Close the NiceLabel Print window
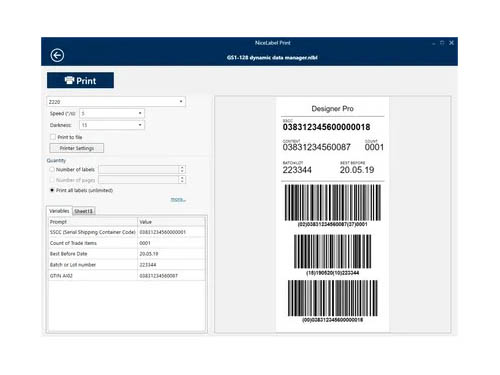The height and width of the screenshot is (375, 500). tap(451, 43)
